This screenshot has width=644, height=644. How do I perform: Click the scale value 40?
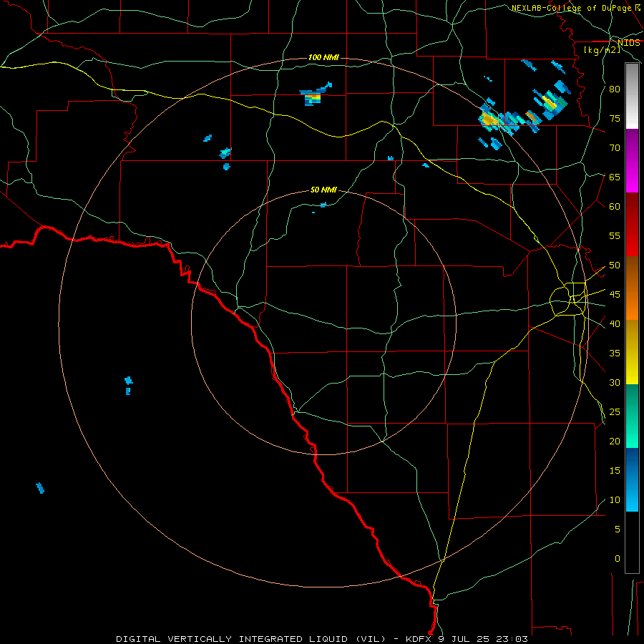point(615,324)
